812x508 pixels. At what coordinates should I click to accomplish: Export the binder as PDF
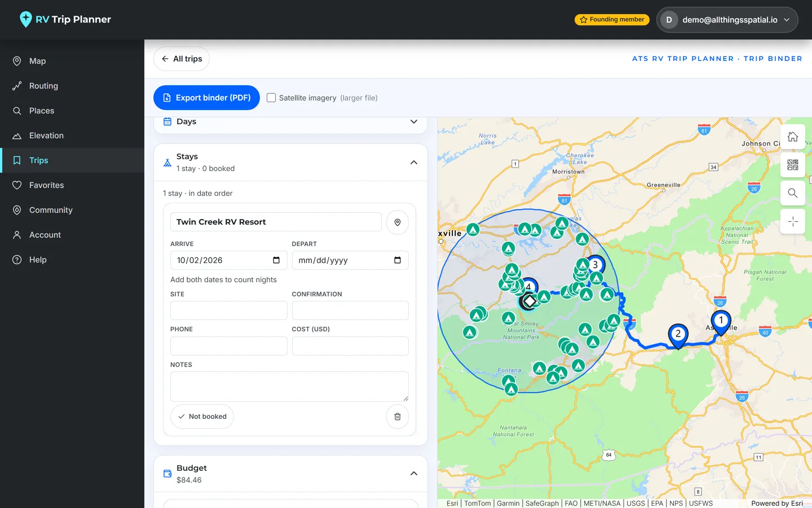pyautogui.click(x=206, y=98)
